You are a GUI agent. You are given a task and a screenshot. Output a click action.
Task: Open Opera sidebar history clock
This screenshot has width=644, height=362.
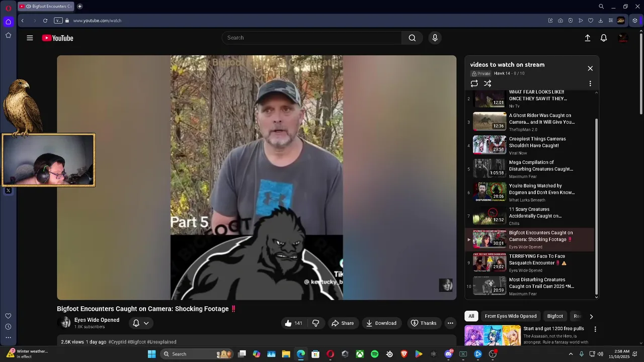(8, 327)
